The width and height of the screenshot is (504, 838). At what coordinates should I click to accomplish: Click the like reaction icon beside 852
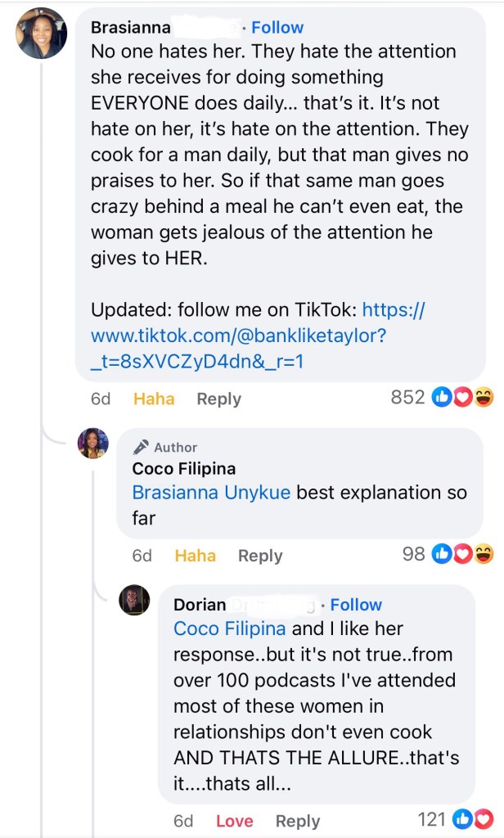[x=441, y=398]
